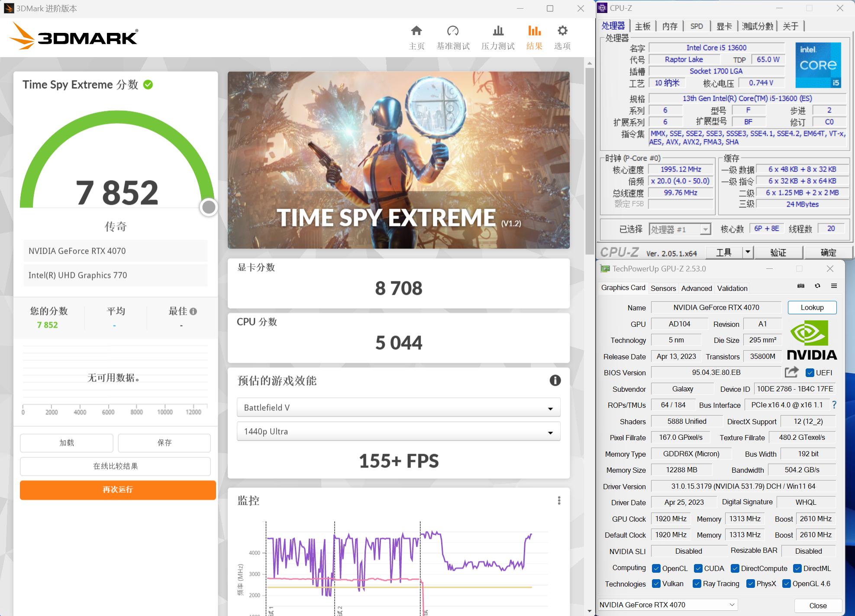Viewport: 855px width, 616px height.
Task: Open the 基准测试 benchmark section
Action: point(453,31)
